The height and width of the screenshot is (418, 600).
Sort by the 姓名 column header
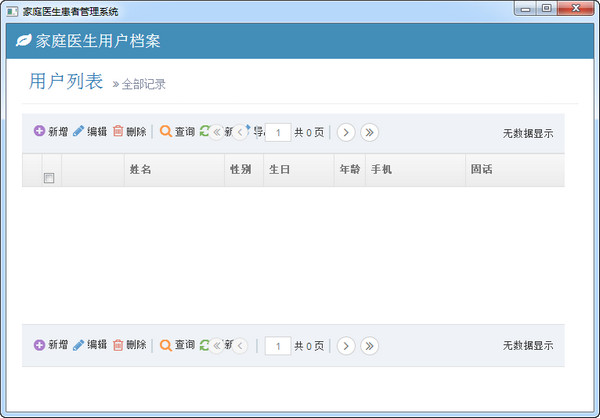[174, 170]
